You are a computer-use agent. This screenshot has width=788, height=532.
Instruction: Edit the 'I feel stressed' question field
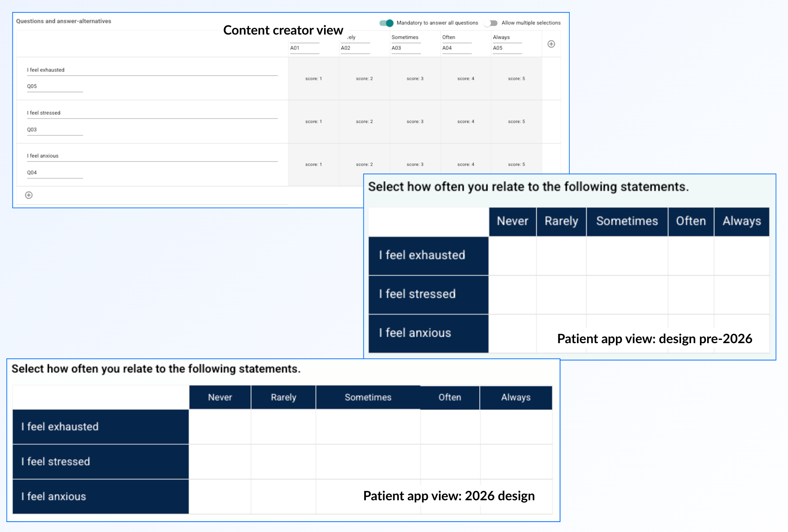coord(152,113)
